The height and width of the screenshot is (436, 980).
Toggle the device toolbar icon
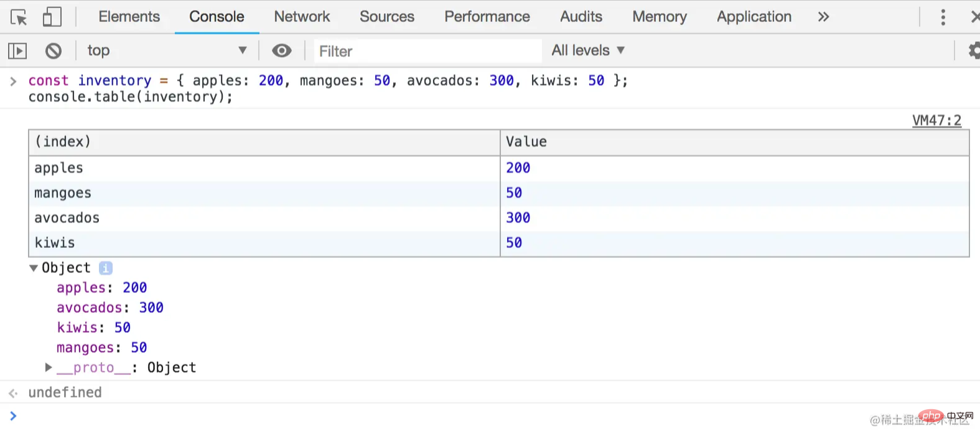coord(52,17)
